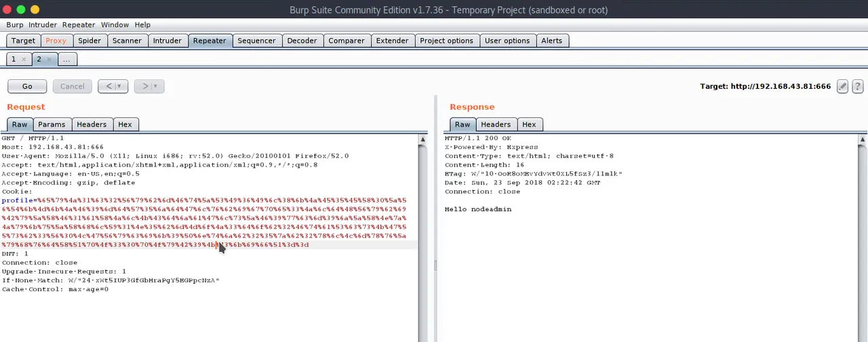
Task: Click the profile cookie value in request
Action: (x=204, y=222)
